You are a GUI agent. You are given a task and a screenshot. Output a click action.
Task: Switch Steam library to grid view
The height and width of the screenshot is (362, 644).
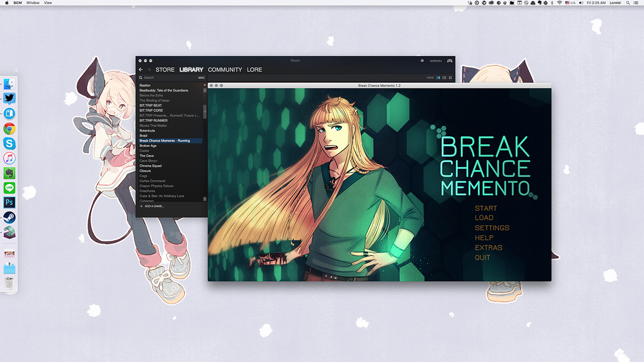450,78
